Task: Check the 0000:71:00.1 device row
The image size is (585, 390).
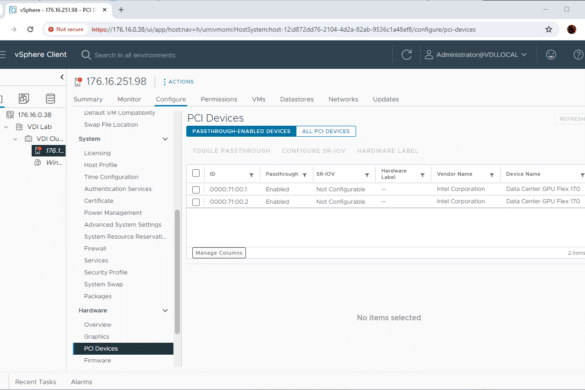Action: tap(196, 190)
